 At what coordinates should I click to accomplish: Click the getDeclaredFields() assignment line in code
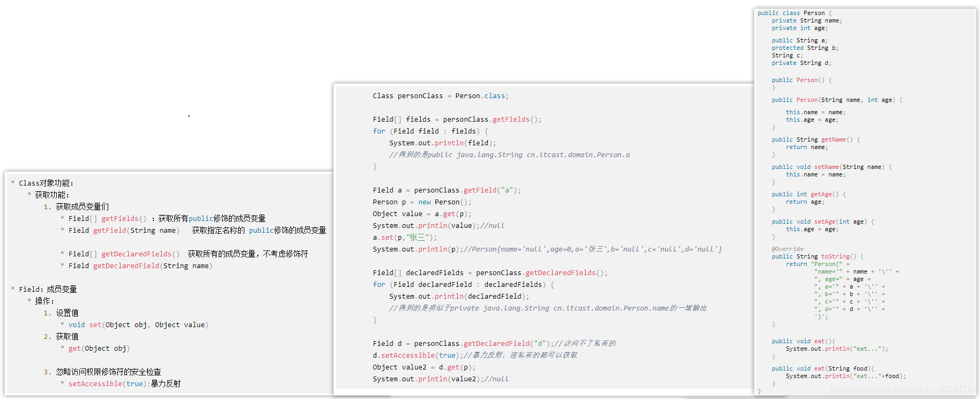[491, 273]
